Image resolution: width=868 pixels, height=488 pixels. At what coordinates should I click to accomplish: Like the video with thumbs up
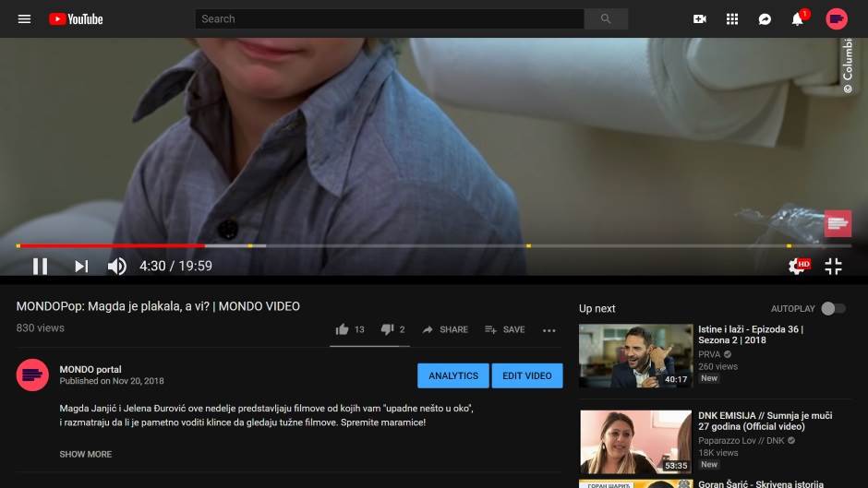point(343,329)
